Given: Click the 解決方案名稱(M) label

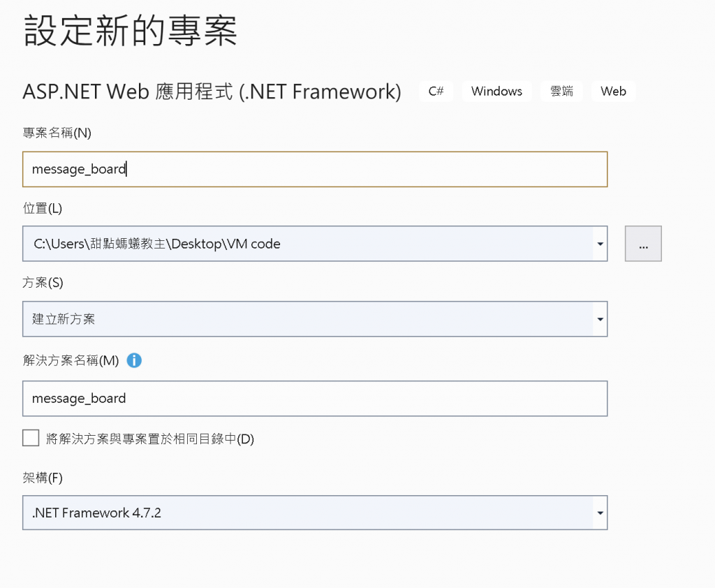Looking at the screenshot, I should pos(71,360).
